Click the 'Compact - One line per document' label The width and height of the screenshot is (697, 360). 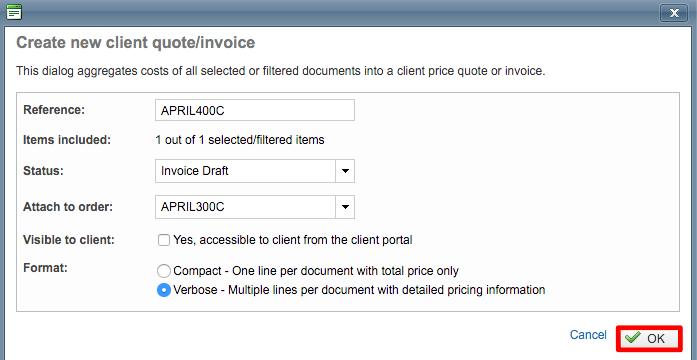[x=316, y=271]
